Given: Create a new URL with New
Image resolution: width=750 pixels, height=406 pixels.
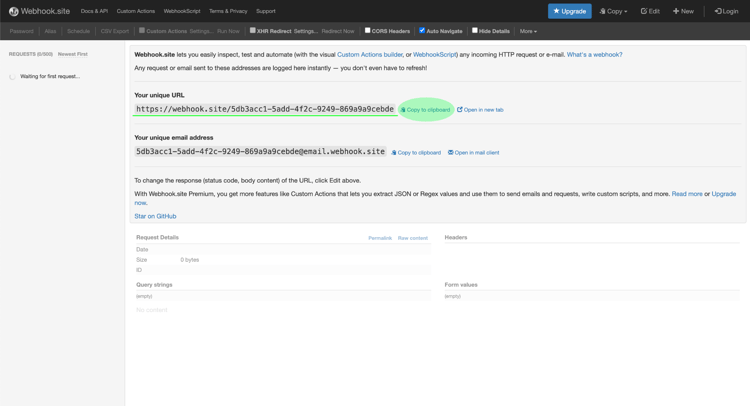Looking at the screenshot, I should (683, 11).
